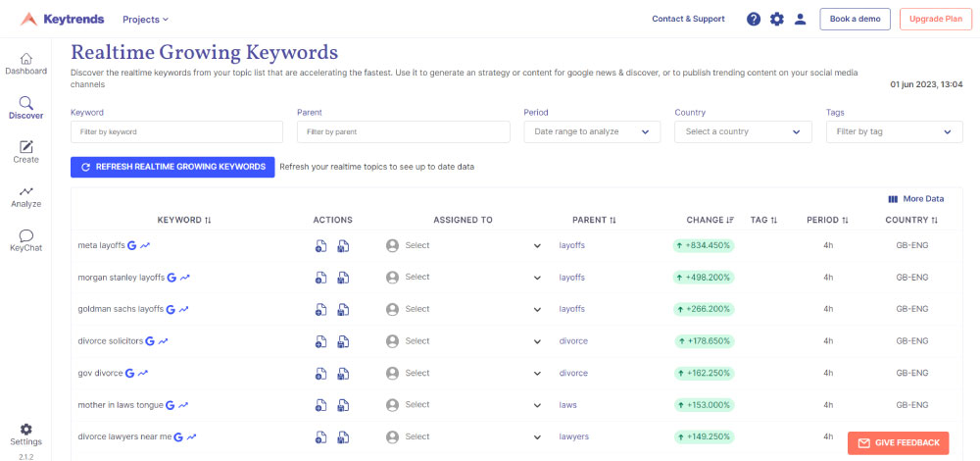Click the Contact & Support link
The image size is (980, 461).
click(688, 20)
